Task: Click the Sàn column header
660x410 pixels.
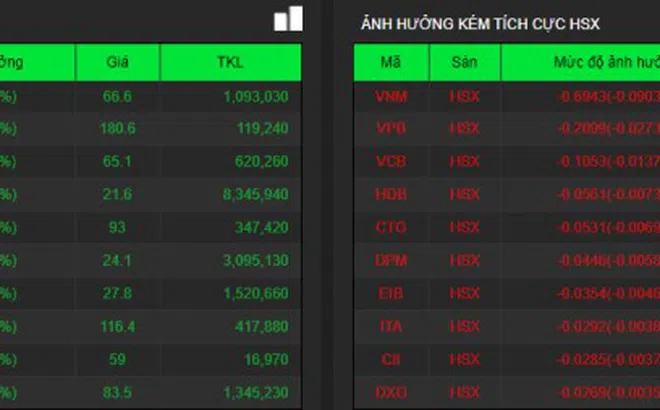Action: (464, 62)
